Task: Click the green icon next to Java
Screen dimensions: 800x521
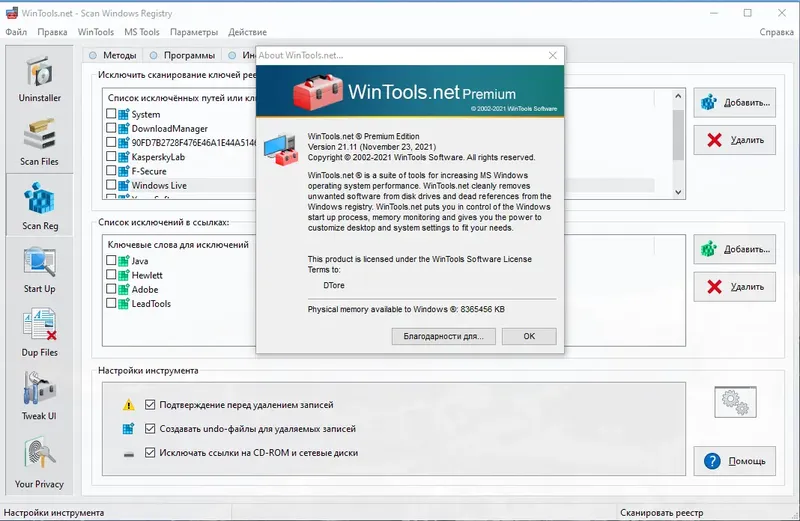Action: [x=123, y=261]
